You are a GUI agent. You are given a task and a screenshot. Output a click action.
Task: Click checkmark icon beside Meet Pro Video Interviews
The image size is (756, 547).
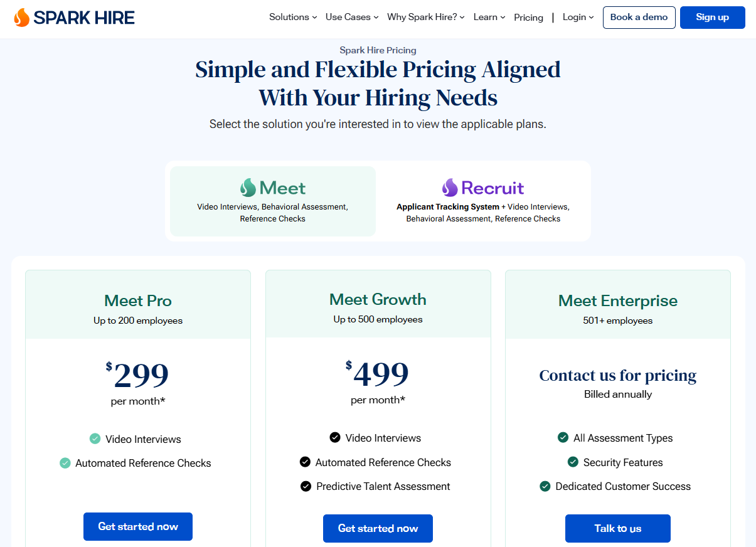tap(95, 439)
